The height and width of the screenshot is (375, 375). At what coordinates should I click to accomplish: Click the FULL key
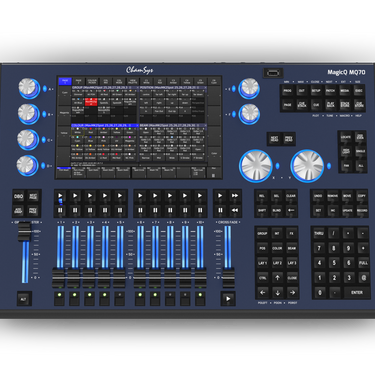[363, 263]
